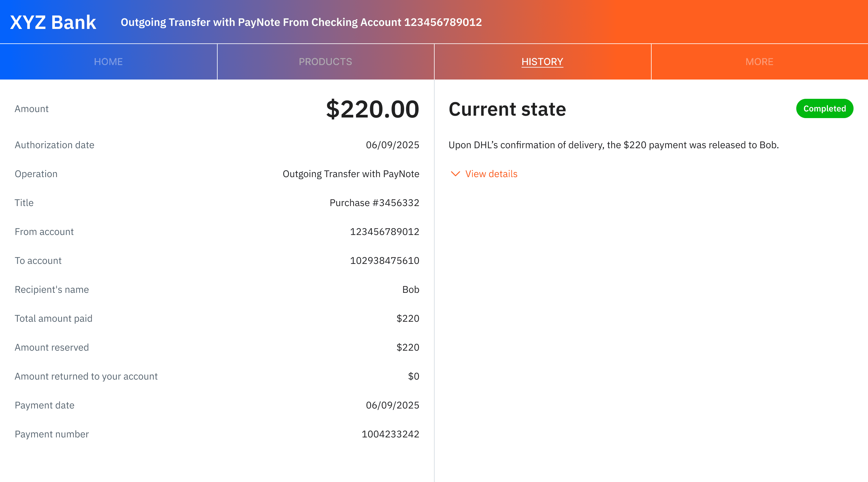The image size is (868, 482).
Task: Select the From account number 123456789012
Action: coord(384,231)
